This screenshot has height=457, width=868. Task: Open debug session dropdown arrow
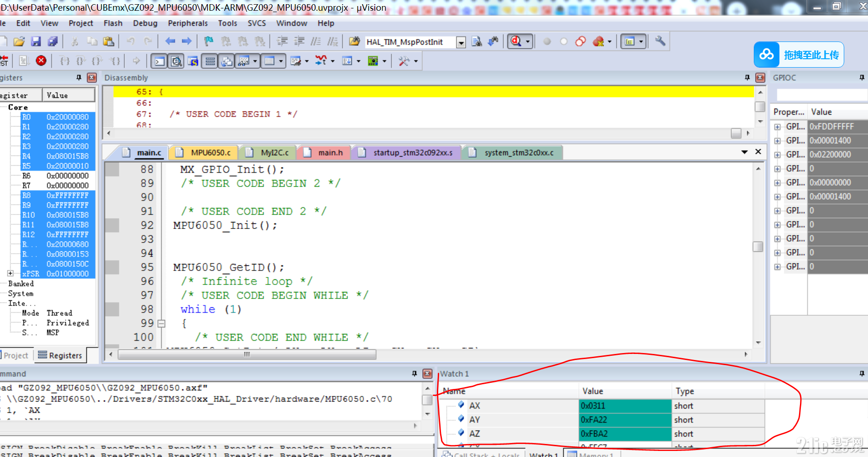tap(528, 42)
